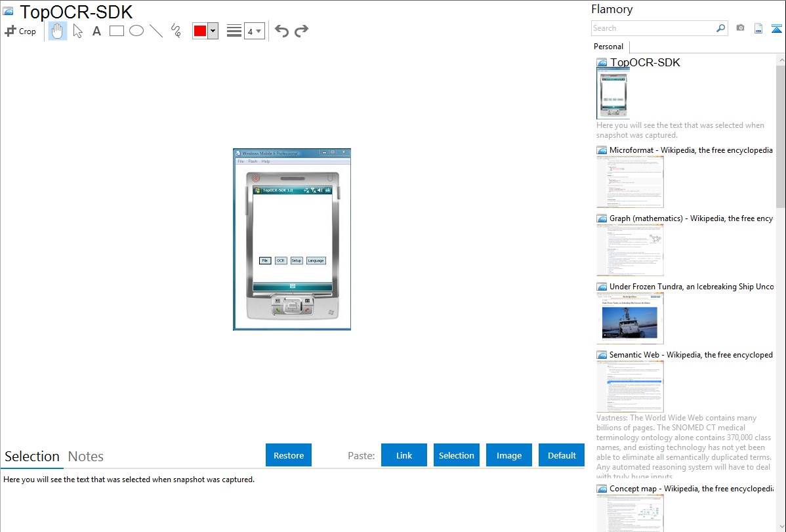Pick the freehand draw tool
786x532 pixels.
[176, 31]
